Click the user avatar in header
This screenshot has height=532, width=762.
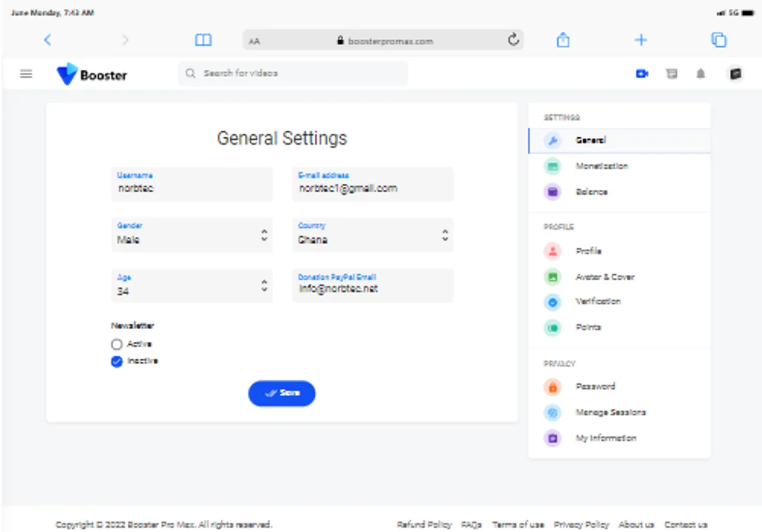pyautogui.click(x=735, y=74)
